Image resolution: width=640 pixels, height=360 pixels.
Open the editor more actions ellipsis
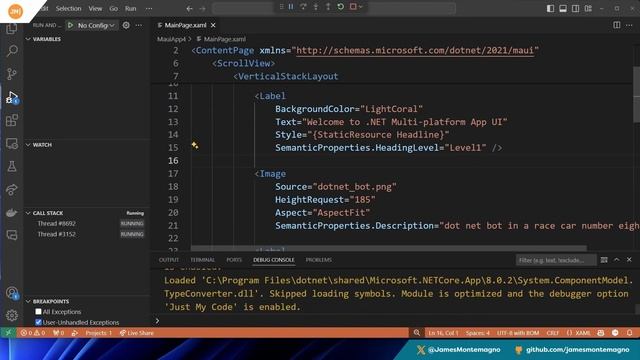coord(629,25)
